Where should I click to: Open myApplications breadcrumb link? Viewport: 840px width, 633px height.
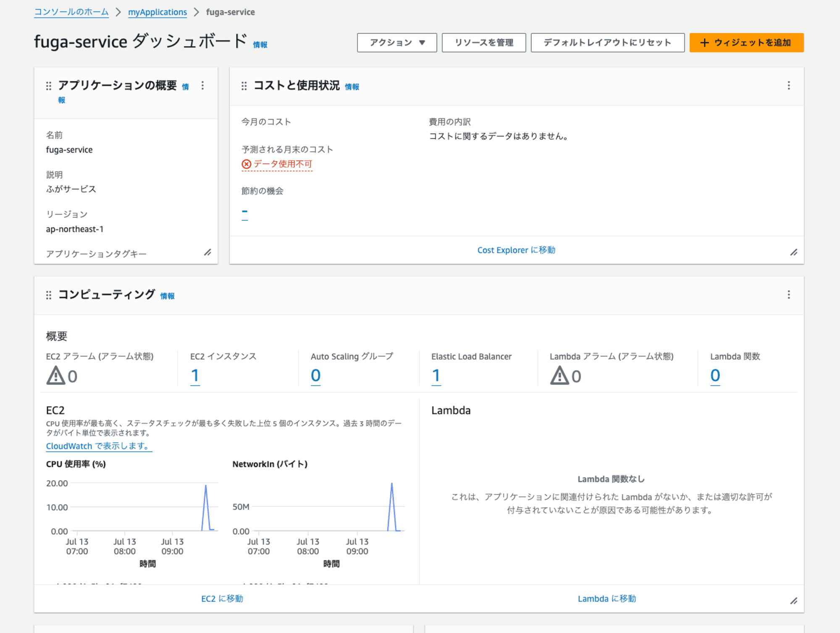pos(157,12)
